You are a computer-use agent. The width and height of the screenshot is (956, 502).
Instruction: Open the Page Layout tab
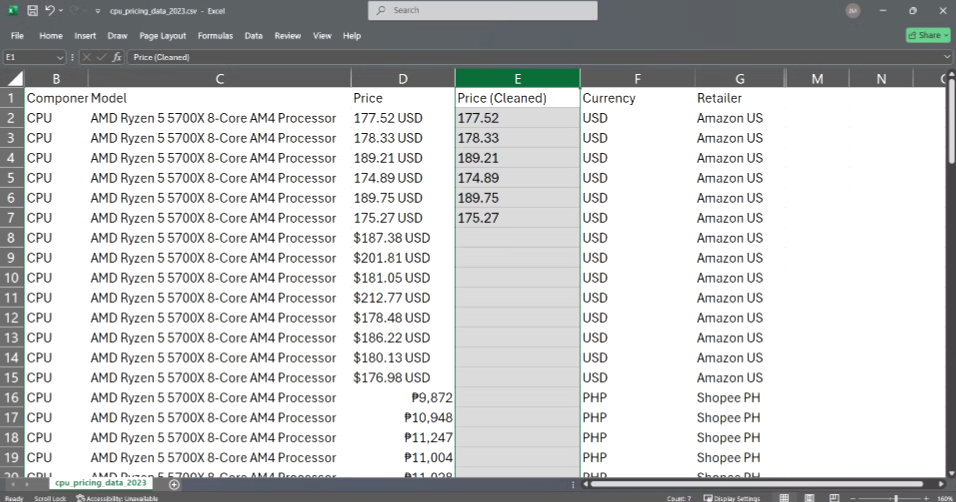tap(163, 36)
